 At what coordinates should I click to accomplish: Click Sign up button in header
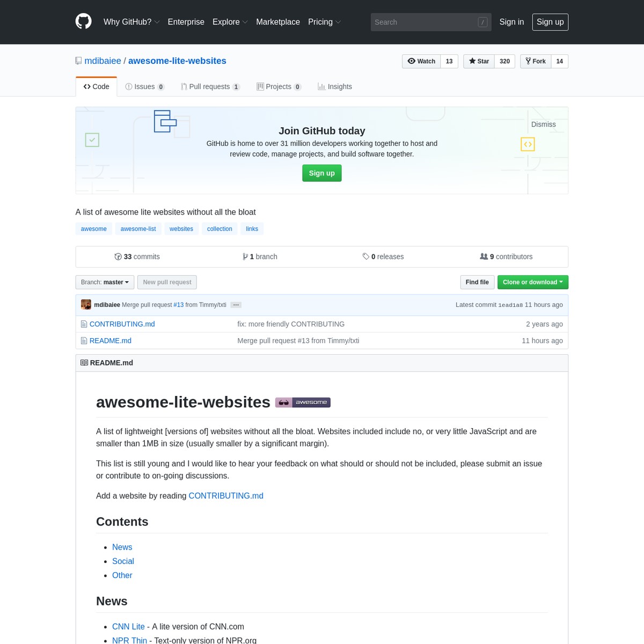550,22
